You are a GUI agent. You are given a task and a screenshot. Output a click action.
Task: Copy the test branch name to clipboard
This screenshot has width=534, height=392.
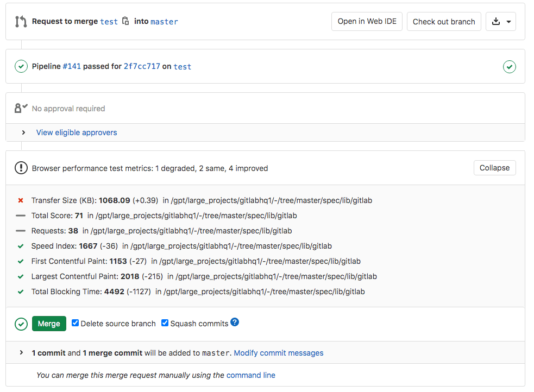pos(125,21)
